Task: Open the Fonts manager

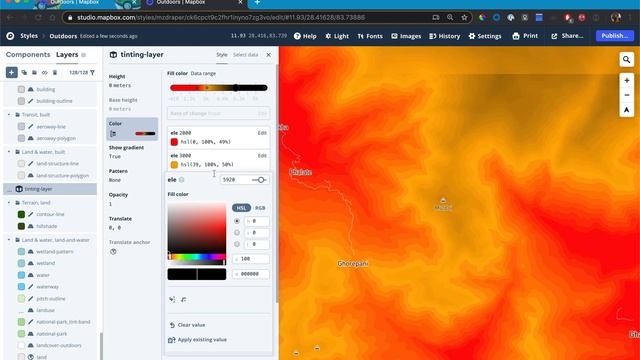Action: (x=370, y=36)
